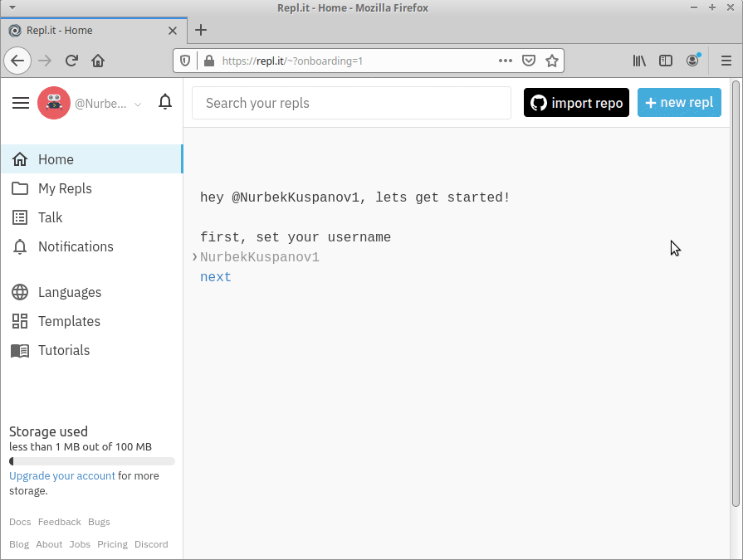Open the Feedback footer link
The height and width of the screenshot is (560, 743).
pyautogui.click(x=59, y=522)
